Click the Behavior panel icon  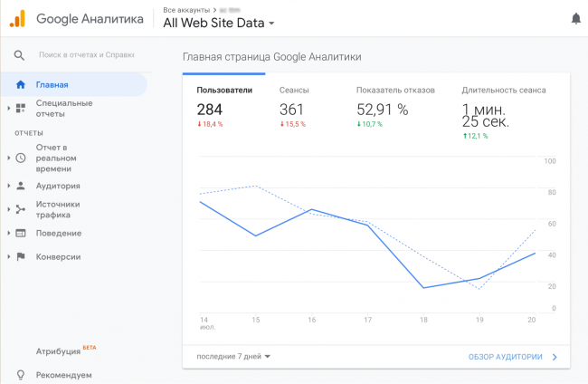click(20, 233)
